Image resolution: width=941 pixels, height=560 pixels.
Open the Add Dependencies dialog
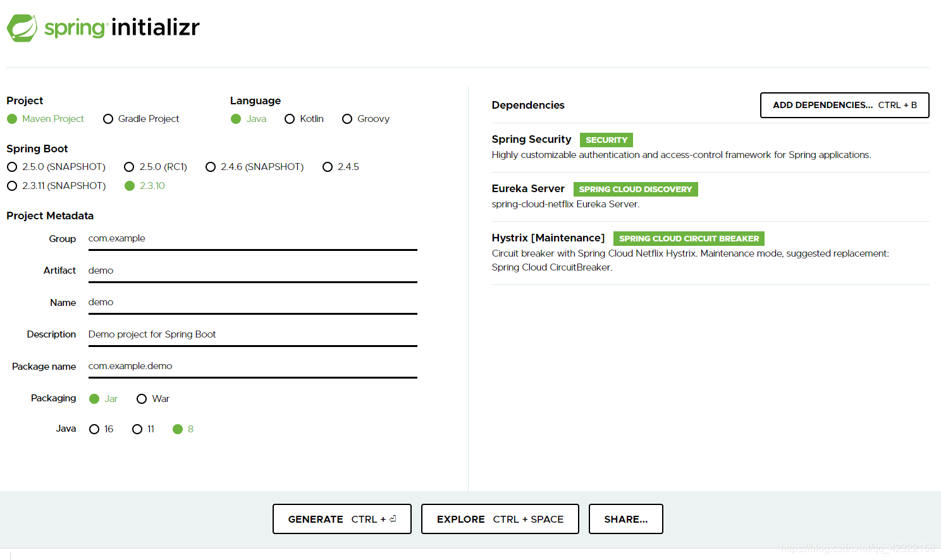pyautogui.click(x=845, y=106)
